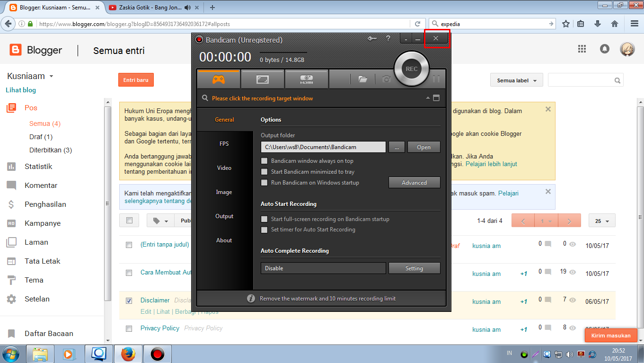Image resolution: width=644 pixels, height=363 pixels.
Task: Open Firefox search engine dropdown magnifier
Action: tap(435, 24)
